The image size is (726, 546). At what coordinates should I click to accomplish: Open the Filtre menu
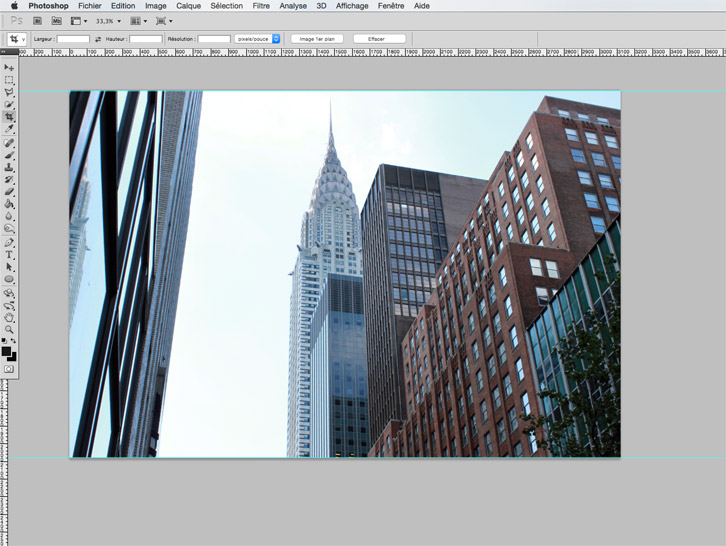pyautogui.click(x=261, y=6)
